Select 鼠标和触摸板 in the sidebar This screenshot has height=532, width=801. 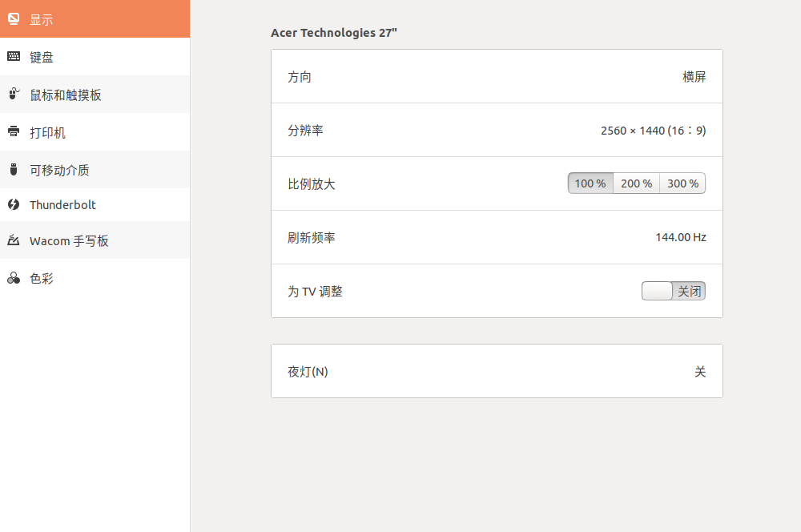tap(95, 95)
